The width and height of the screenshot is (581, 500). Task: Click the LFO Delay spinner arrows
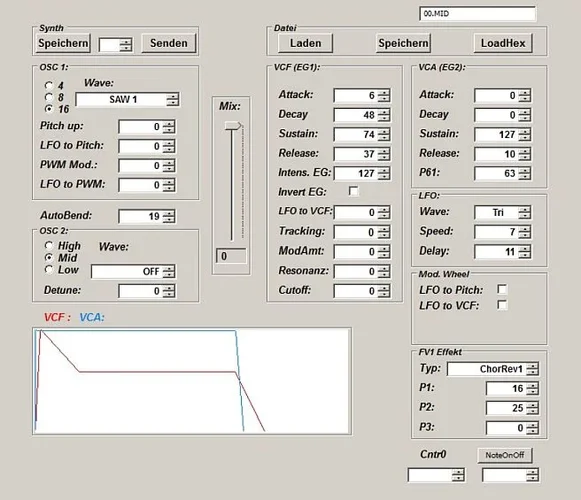pyautogui.click(x=525, y=252)
